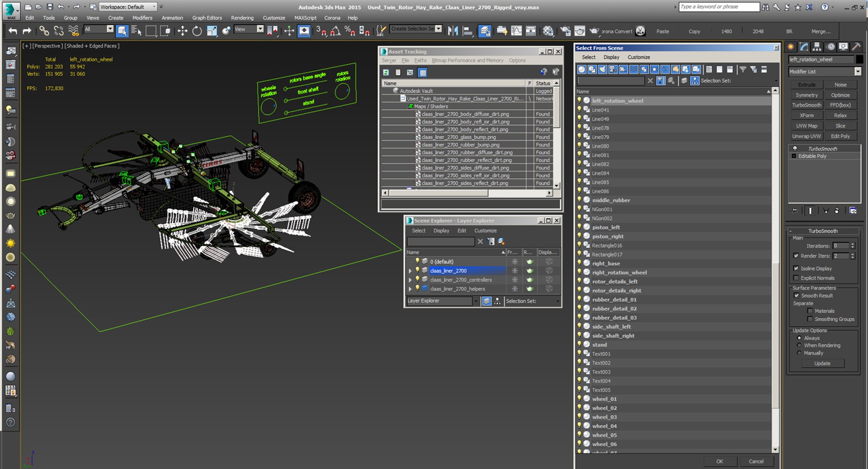The height and width of the screenshot is (469, 868).
Task: Click the object color swatch beside name
Action: pyautogui.click(x=859, y=59)
